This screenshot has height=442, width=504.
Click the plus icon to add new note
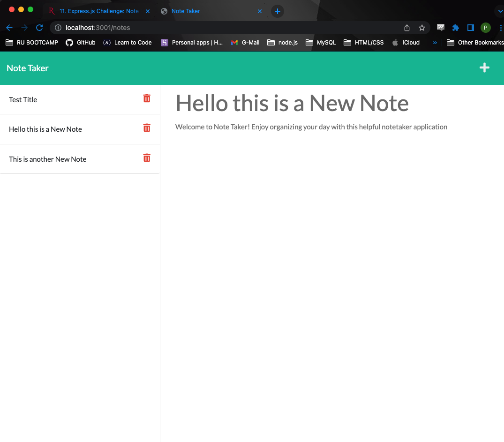(484, 67)
